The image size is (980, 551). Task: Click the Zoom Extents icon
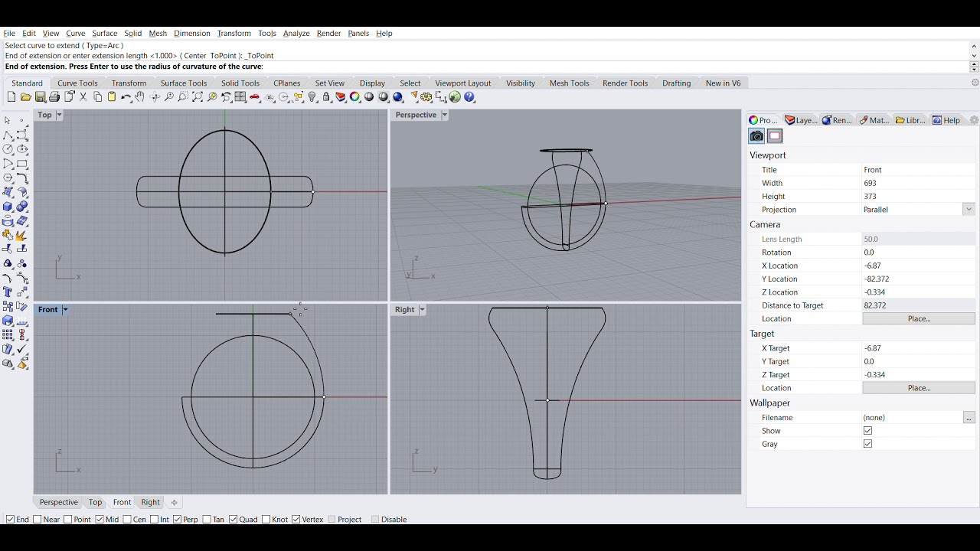click(198, 97)
